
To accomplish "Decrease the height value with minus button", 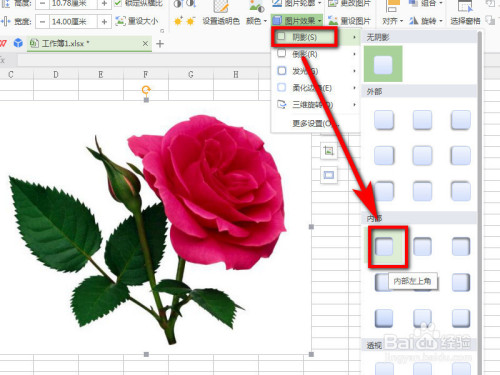I will pos(42,4).
